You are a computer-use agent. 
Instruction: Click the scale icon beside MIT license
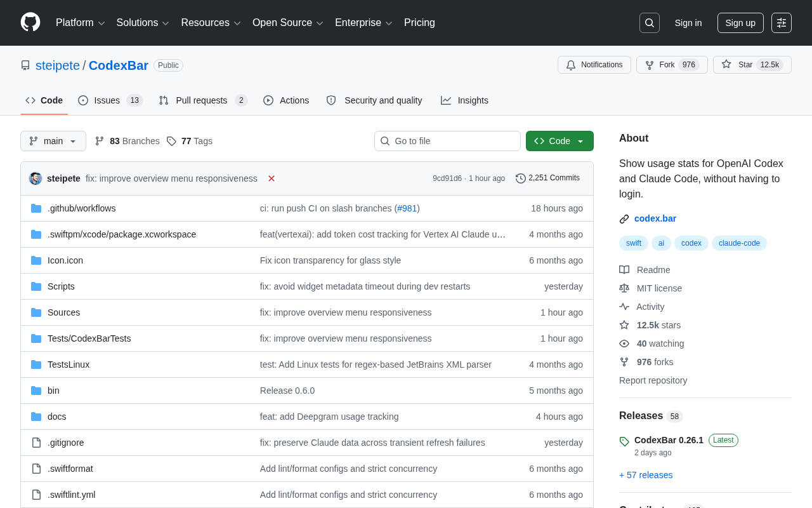[x=624, y=288]
